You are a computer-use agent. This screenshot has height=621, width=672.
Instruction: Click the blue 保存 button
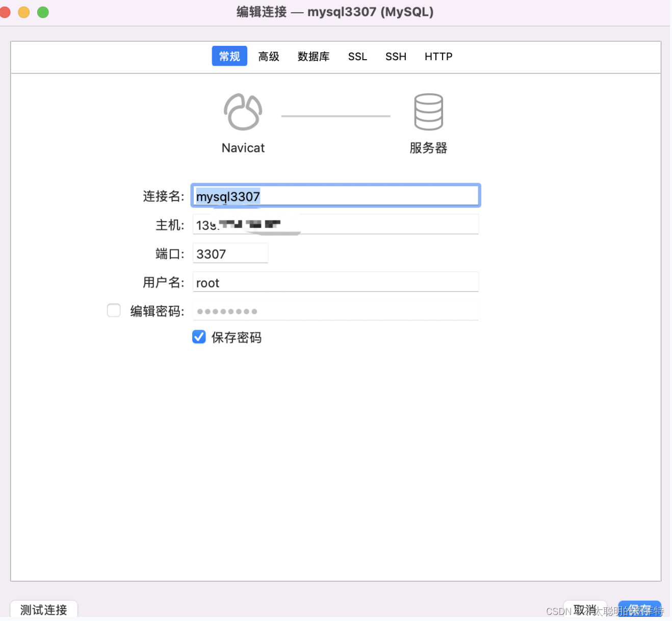coord(640,609)
